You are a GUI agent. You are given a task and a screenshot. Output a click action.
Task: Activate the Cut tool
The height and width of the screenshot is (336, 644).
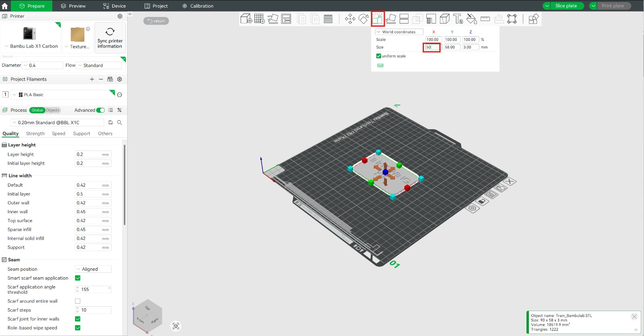point(404,19)
